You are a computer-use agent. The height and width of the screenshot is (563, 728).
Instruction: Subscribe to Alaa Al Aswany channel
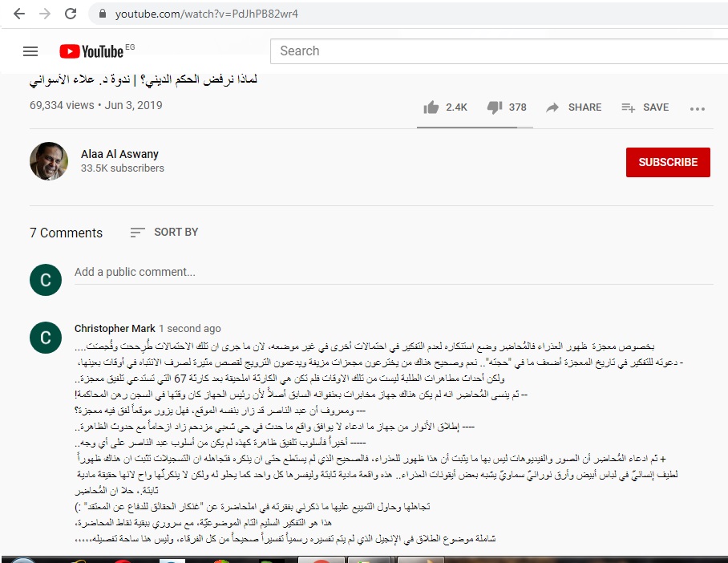click(x=668, y=162)
